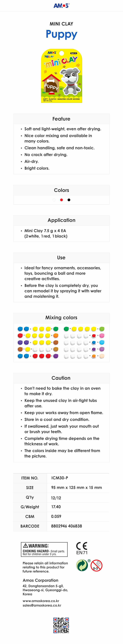Click the QR code at the bottom
123x644 pixels.
[61, 625]
